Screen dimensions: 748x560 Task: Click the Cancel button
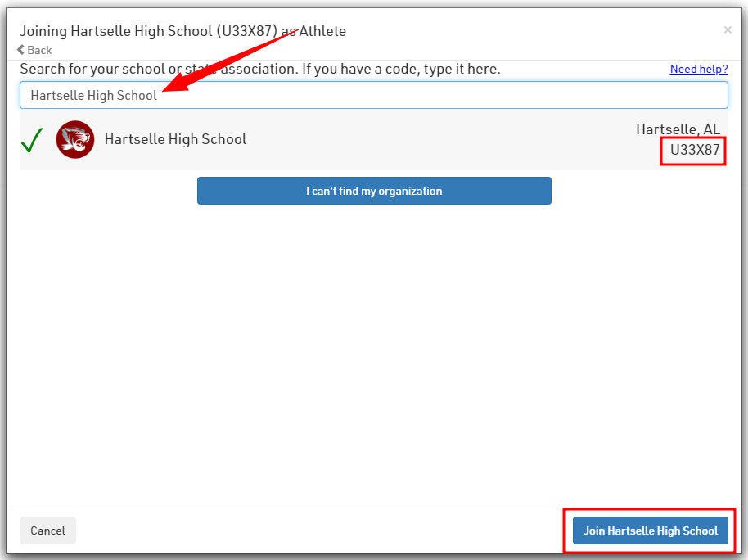pos(47,531)
